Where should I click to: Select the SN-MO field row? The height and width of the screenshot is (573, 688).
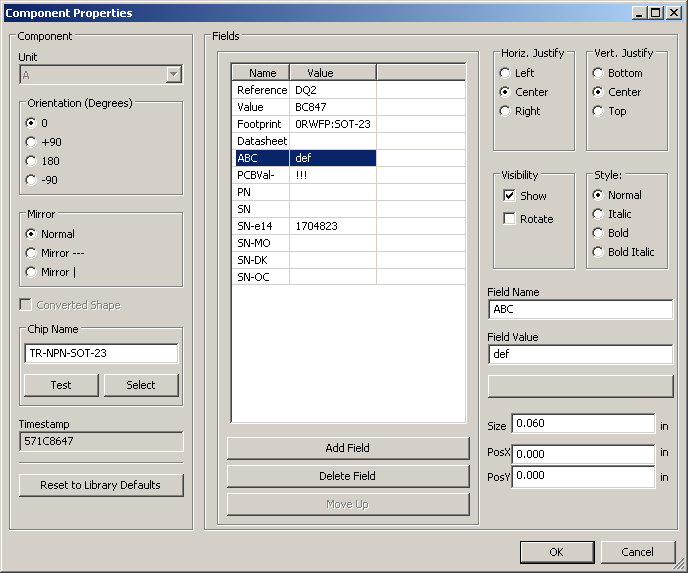[x=348, y=243]
